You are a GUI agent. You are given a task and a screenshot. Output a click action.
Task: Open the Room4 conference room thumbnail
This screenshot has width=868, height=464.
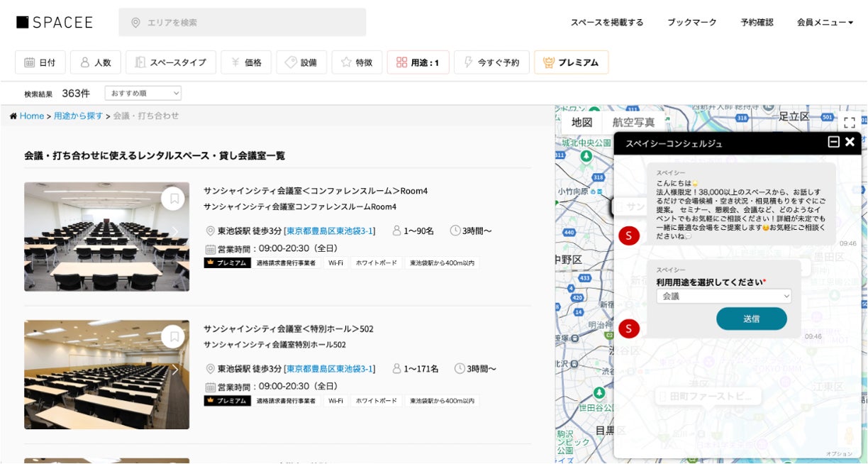point(106,237)
